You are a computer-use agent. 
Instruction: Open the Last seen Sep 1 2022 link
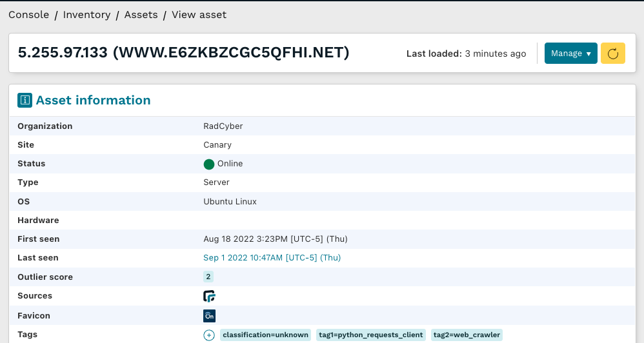pos(272,258)
